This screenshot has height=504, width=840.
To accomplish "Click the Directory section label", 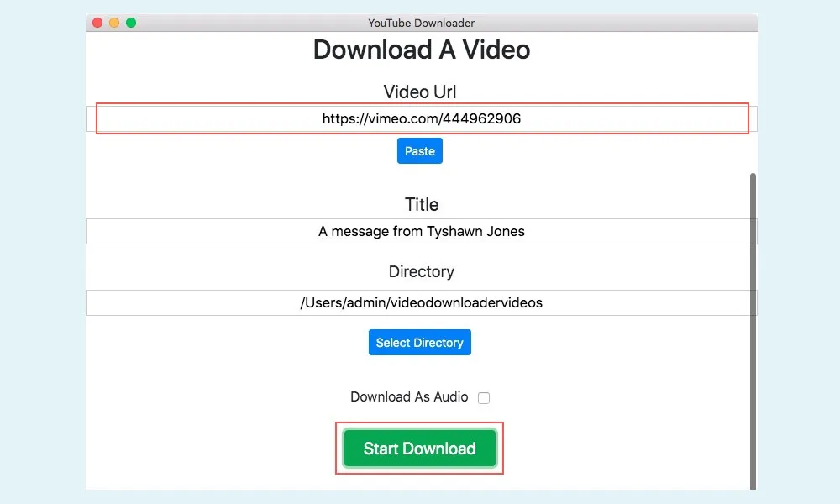I will (421, 271).
